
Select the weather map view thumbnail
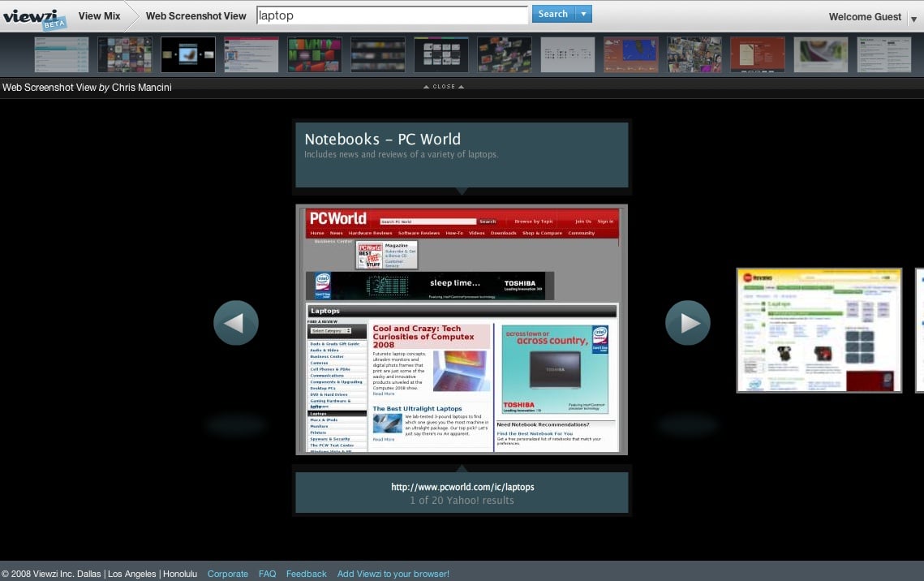(630, 55)
